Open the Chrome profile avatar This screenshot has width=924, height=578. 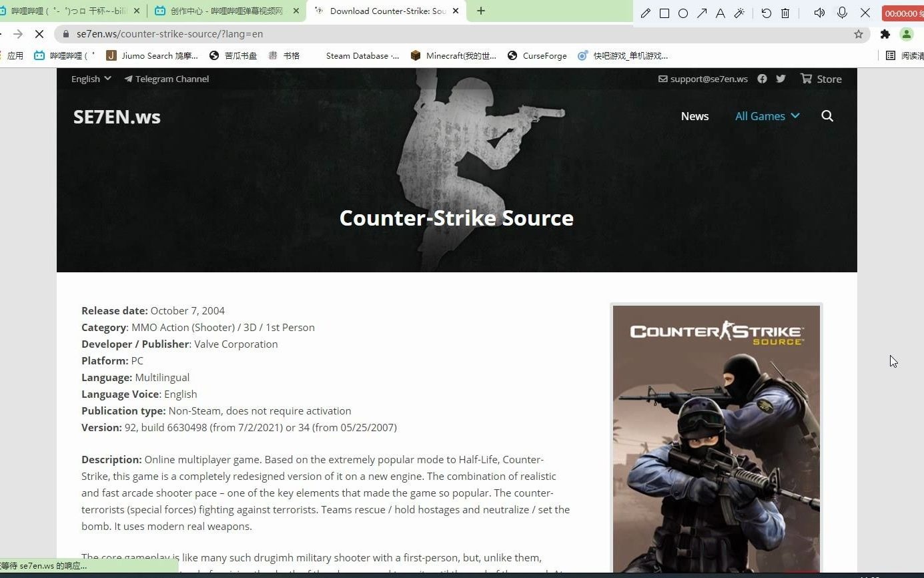pyautogui.click(x=906, y=34)
